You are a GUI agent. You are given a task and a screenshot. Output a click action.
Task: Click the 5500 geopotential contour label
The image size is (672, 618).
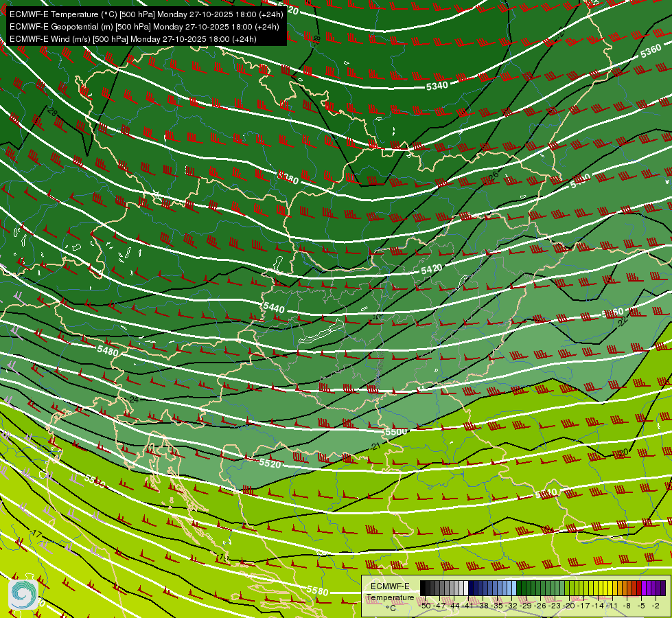[x=397, y=431]
